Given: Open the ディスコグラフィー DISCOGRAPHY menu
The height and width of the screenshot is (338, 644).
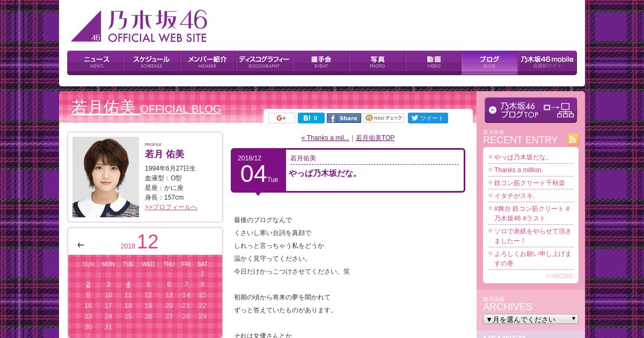Looking at the screenshot, I should pos(264,63).
